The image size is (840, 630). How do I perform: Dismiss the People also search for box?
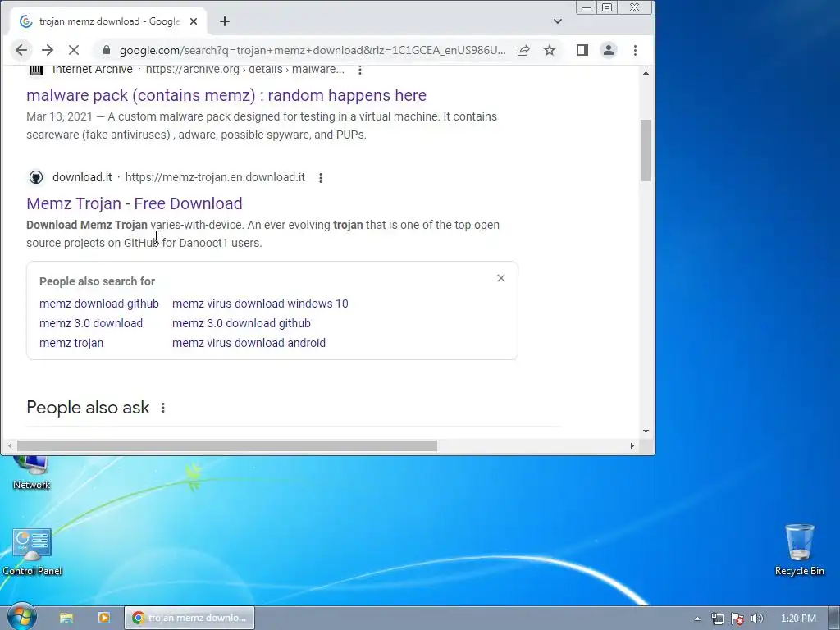pyautogui.click(x=501, y=278)
